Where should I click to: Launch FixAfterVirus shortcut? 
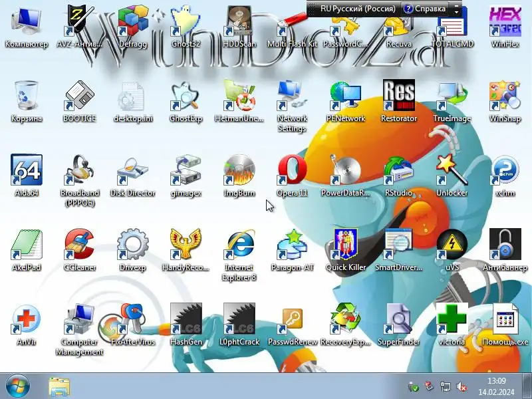click(x=132, y=325)
